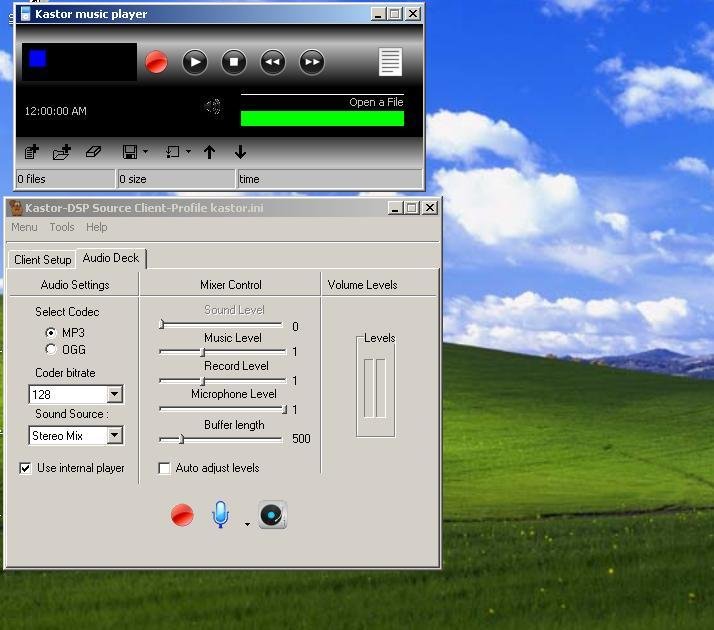Click the eraser clear playlist icon

pyautogui.click(x=93, y=151)
